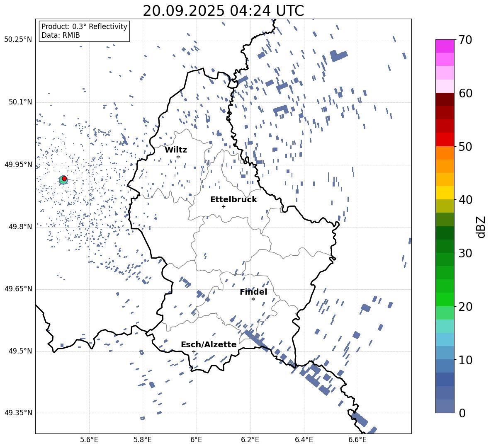The height and width of the screenshot is (448, 491).
Task: Click the 6.2°E longitude label
Action: point(250,440)
